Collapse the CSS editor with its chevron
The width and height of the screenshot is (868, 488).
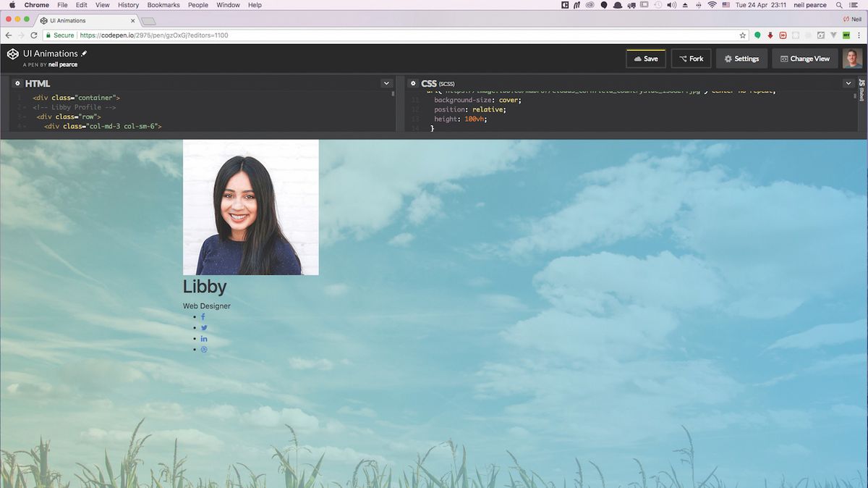coord(848,83)
